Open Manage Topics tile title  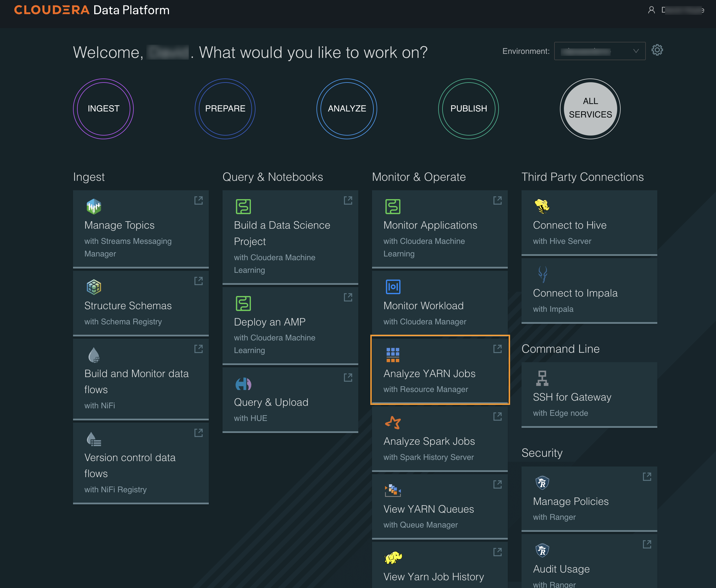tap(119, 225)
